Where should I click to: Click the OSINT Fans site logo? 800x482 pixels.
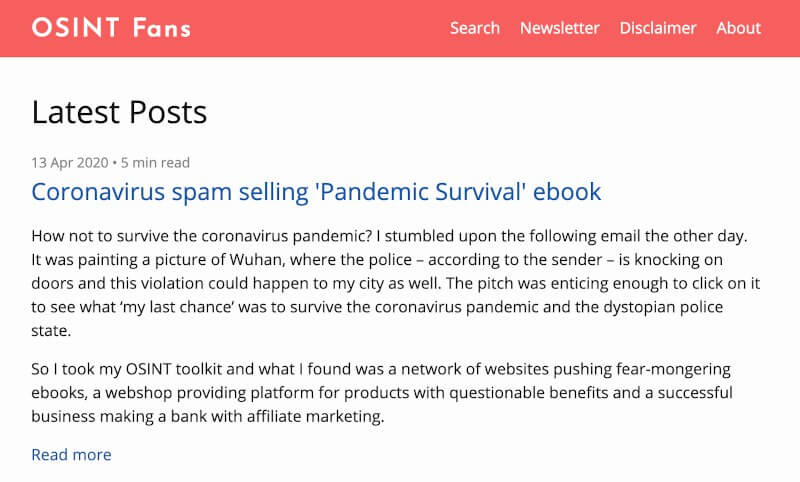tap(111, 28)
